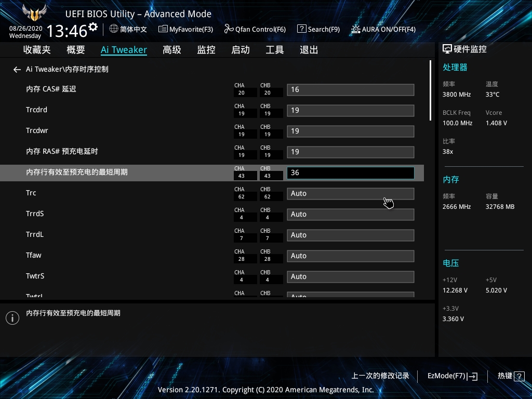This screenshot has width=532, height=399.
Task: Click the TwtrS Auto field
Action: (351, 276)
